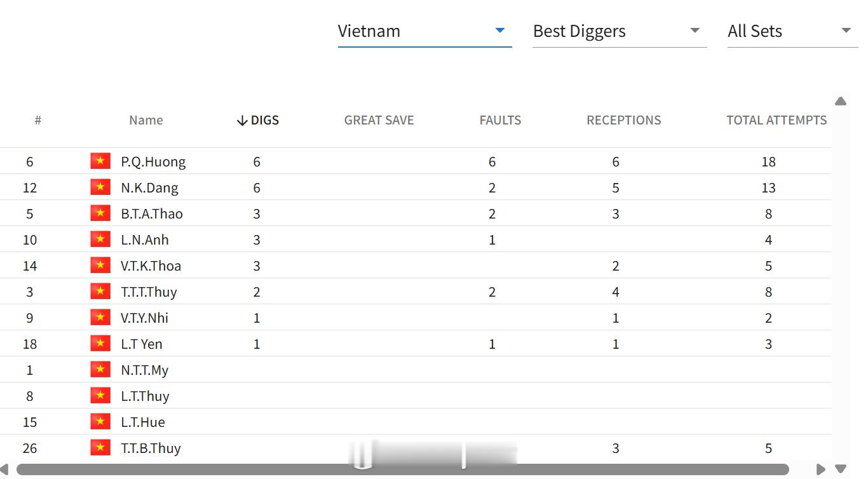Expand the Best Diggers category dropdown

(620, 31)
